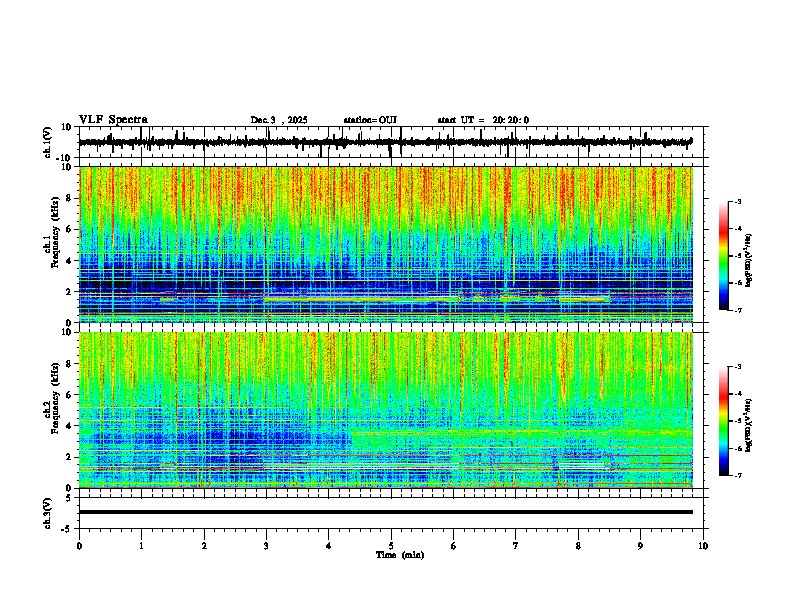Click the "-7" label on ch.2 color bar

[x=738, y=476]
